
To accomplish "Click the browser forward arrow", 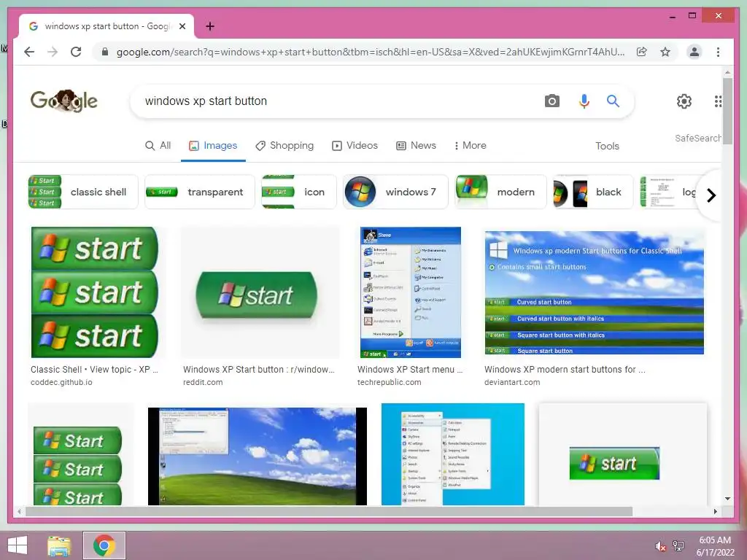I will pyautogui.click(x=53, y=52).
